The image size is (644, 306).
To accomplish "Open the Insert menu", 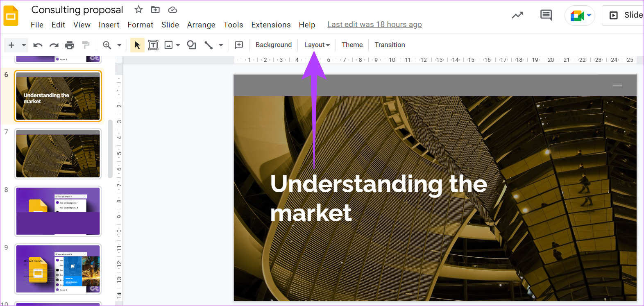I will (109, 25).
